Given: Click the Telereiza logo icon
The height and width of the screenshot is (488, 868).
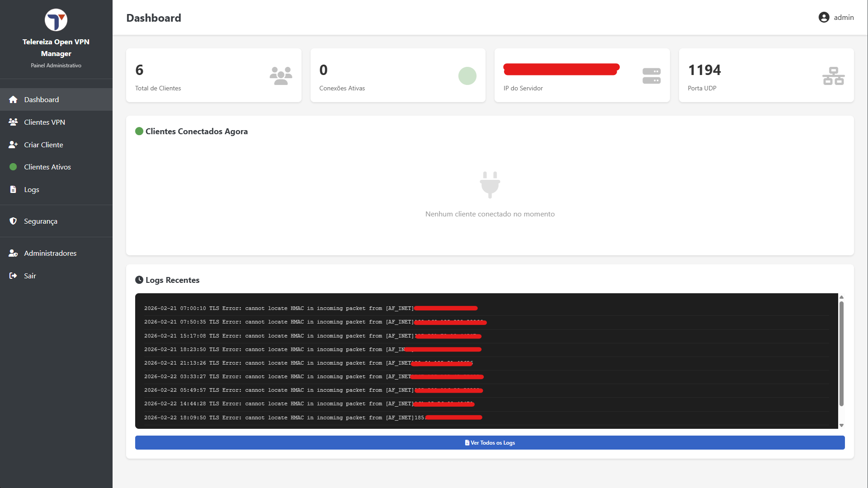Looking at the screenshot, I should pyautogui.click(x=56, y=20).
